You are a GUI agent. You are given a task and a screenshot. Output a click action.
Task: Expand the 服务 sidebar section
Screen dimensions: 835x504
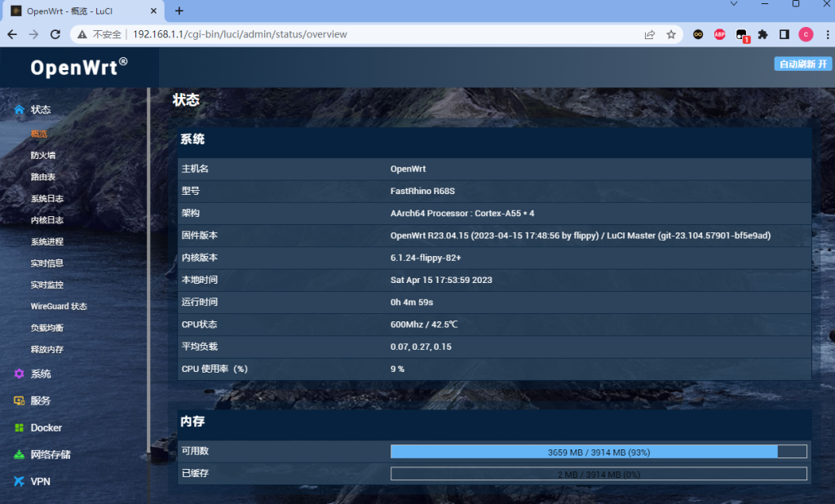point(41,400)
